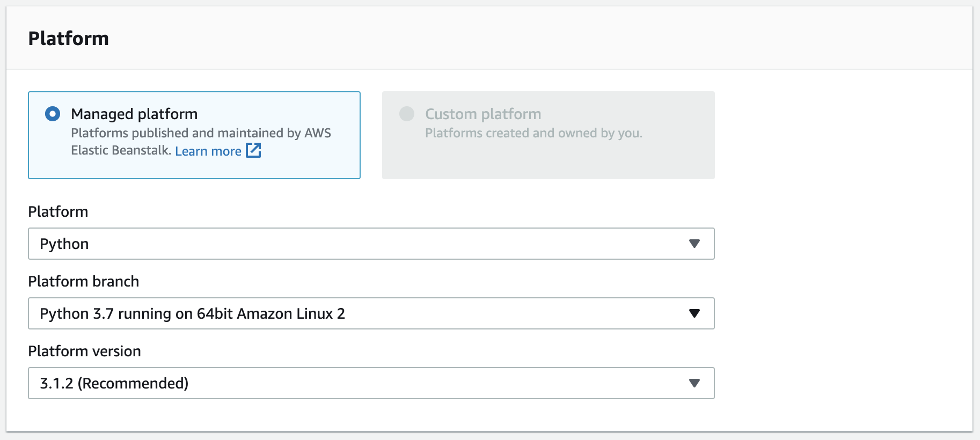Open the Platform version dropdown showing 3.1.2
Screen dimensions: 980x440
pos(354,383)
